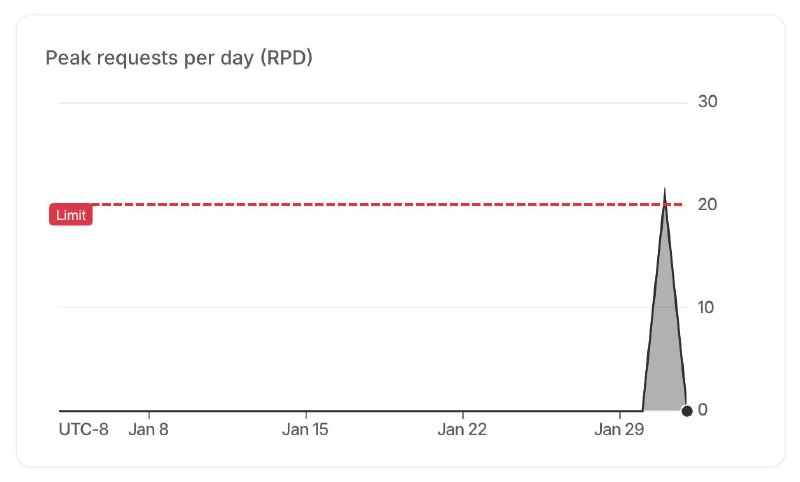Select the Jan 29 date label

pos(620,430)
